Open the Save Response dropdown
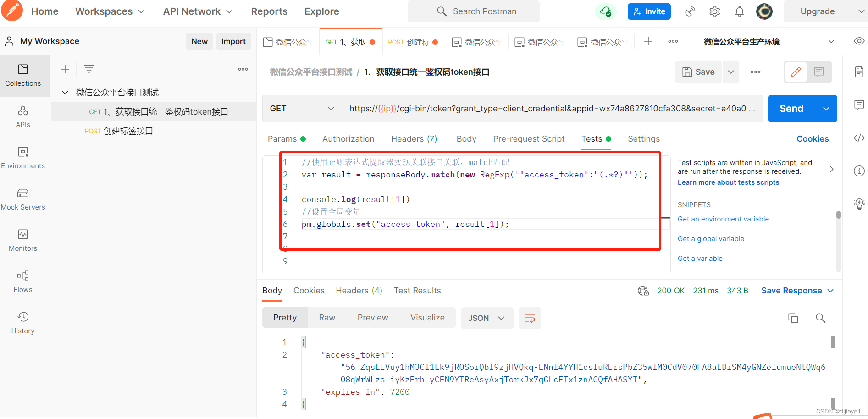This screenshot has width=868, height=419. (798, 291)
